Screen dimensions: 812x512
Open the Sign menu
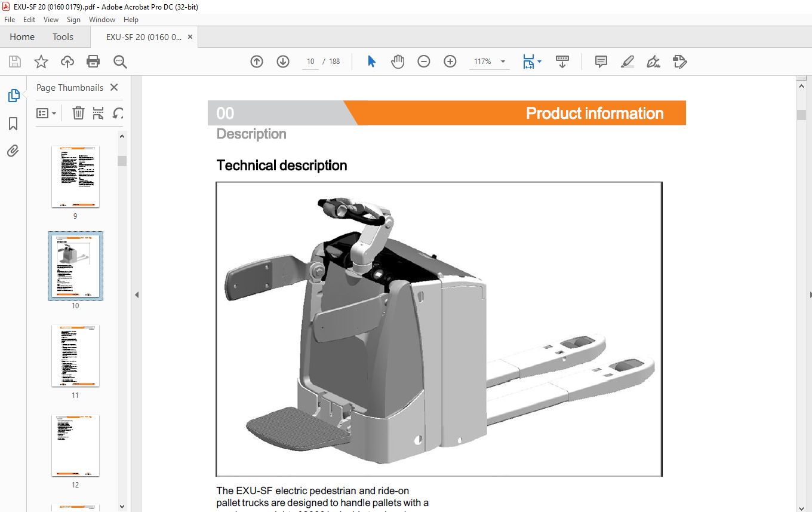(73, 20)
